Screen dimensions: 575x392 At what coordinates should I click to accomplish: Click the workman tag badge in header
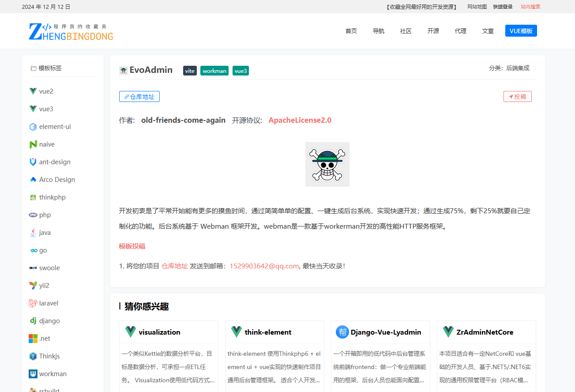(214, 71)
